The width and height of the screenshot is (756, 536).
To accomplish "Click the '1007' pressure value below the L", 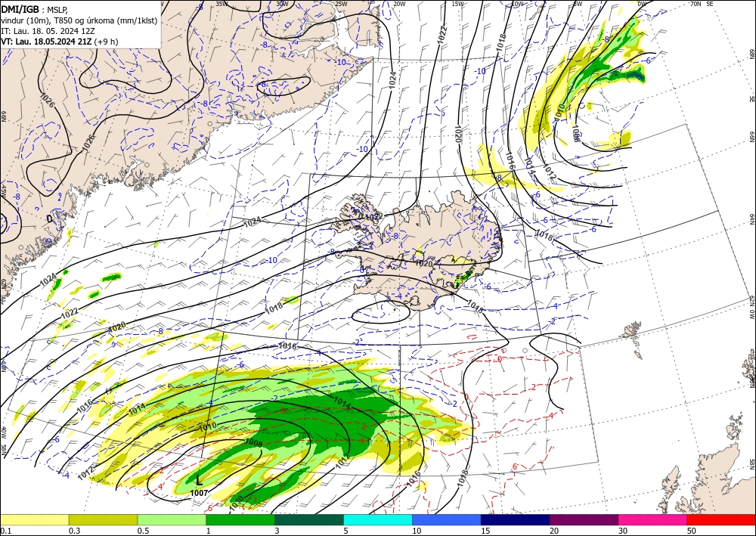I will click(x=199, y=493).
